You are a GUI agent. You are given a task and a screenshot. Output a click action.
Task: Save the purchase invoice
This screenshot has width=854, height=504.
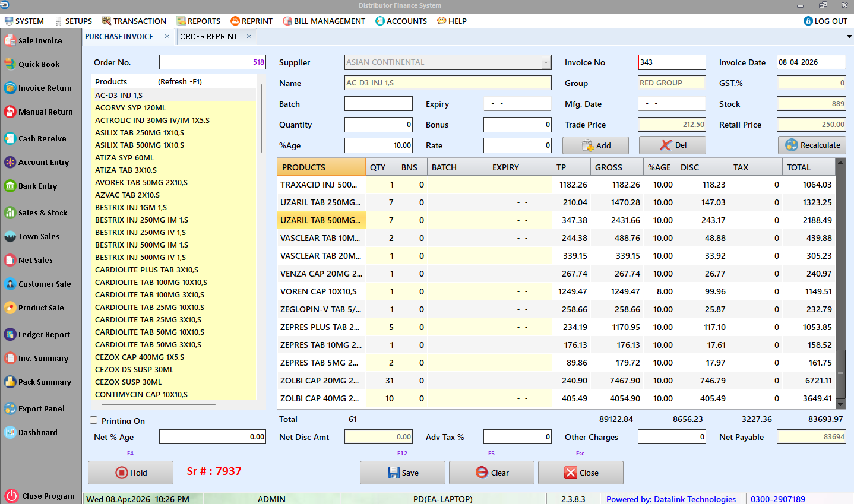(403, 473)
